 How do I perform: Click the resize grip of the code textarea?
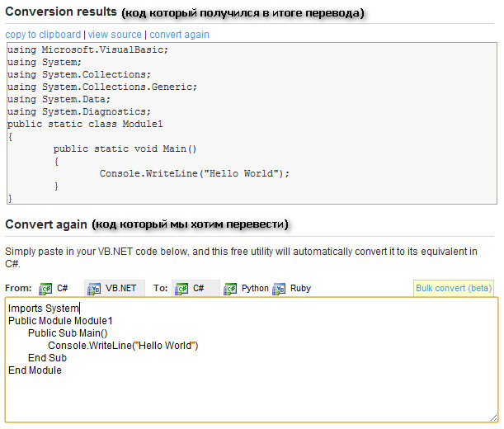(x=493, y=417)
